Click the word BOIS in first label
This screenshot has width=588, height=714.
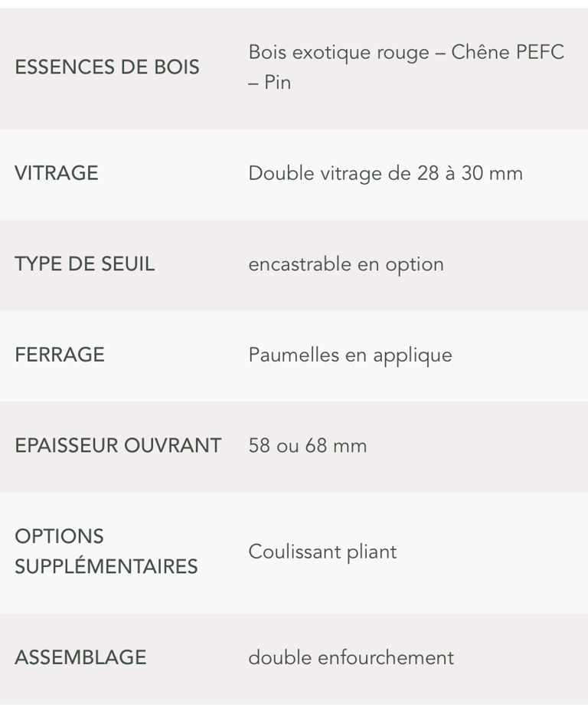coord(177,67)
